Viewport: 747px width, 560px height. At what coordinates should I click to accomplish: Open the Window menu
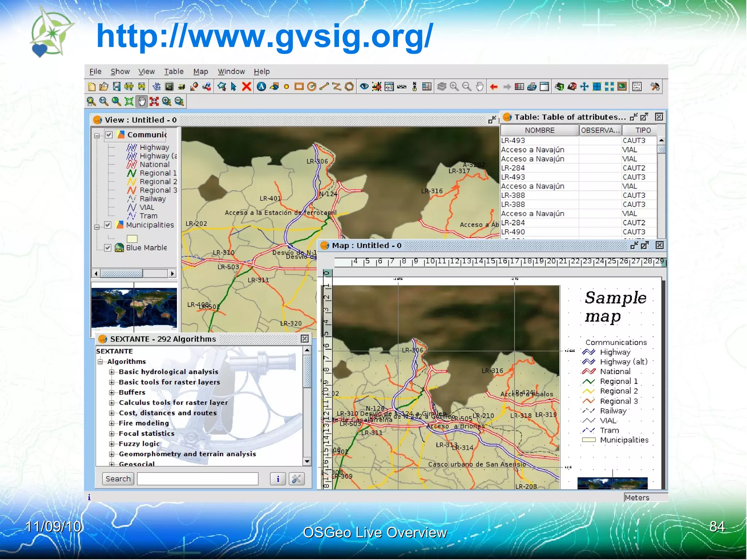point(231,71)
